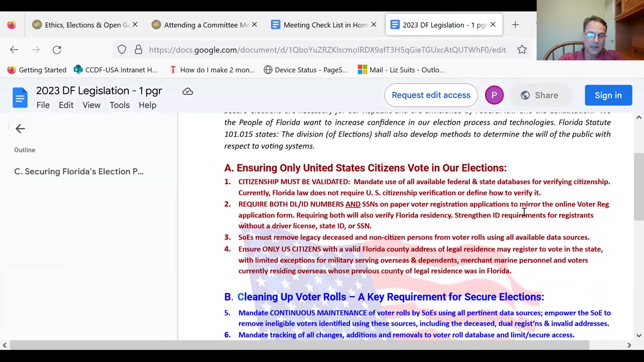This screenshot has width=644, height=362.
Task: Open CCDF-USA Intranet bookmark
Action: pos(115,70)
